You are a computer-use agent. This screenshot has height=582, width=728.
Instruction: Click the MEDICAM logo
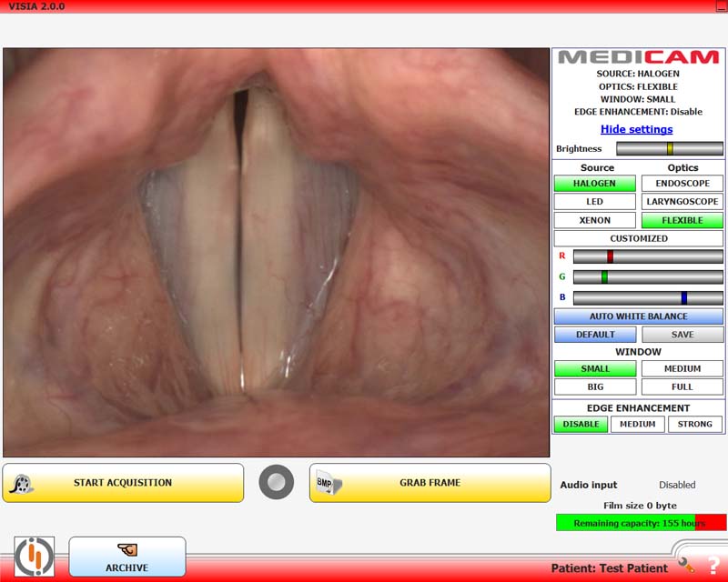[638, 57]
